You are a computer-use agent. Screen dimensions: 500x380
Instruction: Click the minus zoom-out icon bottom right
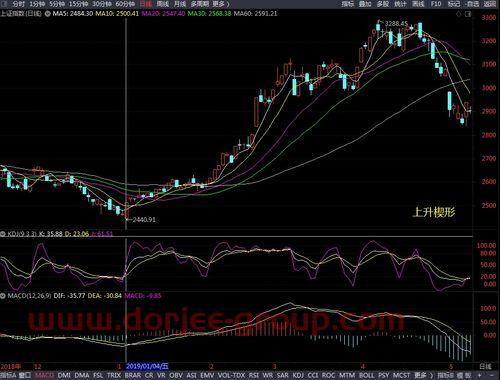coord(492,376)
